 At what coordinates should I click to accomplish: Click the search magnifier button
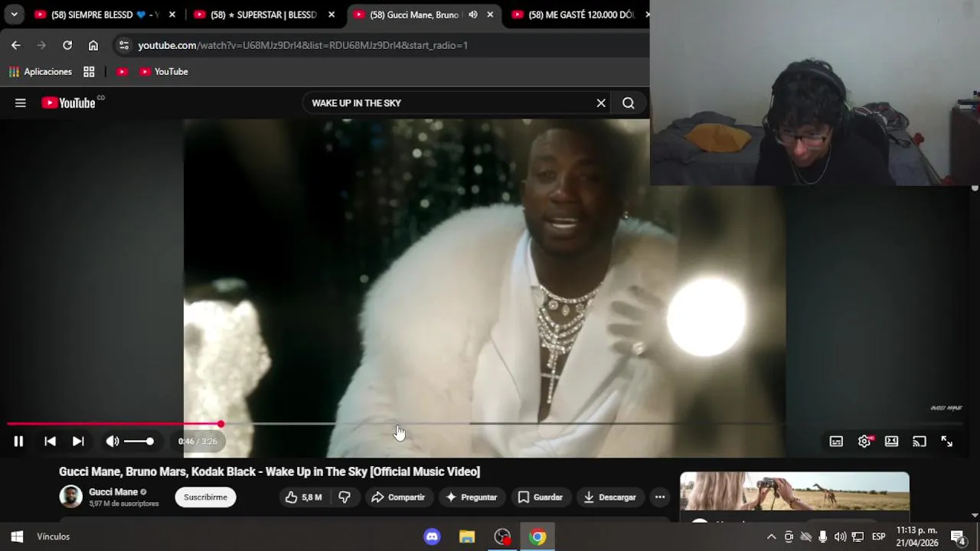pos(629,103)
